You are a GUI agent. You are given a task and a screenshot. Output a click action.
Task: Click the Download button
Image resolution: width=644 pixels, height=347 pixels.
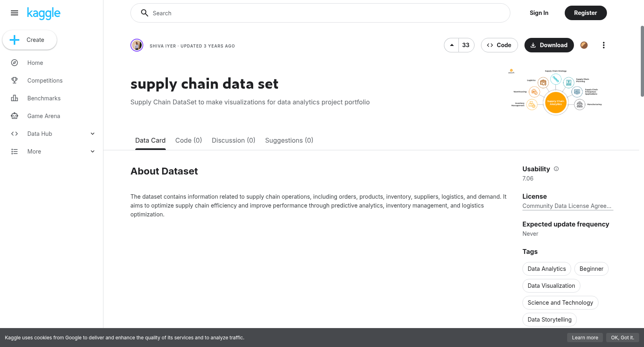coord(549,45)
